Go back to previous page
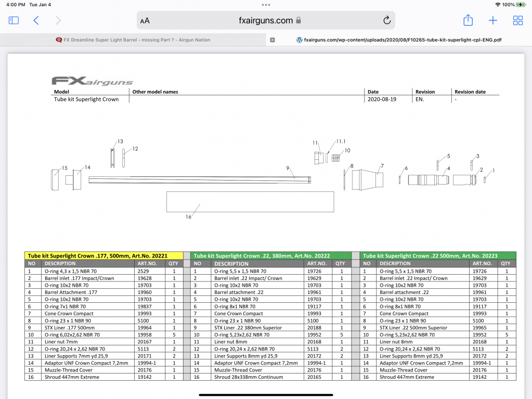532x399 pixels. pyautogui.click(x=36, y=20)
